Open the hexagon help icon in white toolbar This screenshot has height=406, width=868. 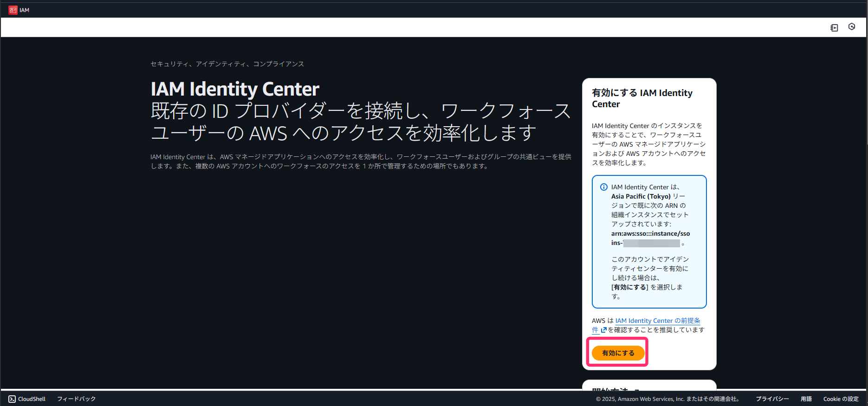pyautogui.click(x=852, y=27)
